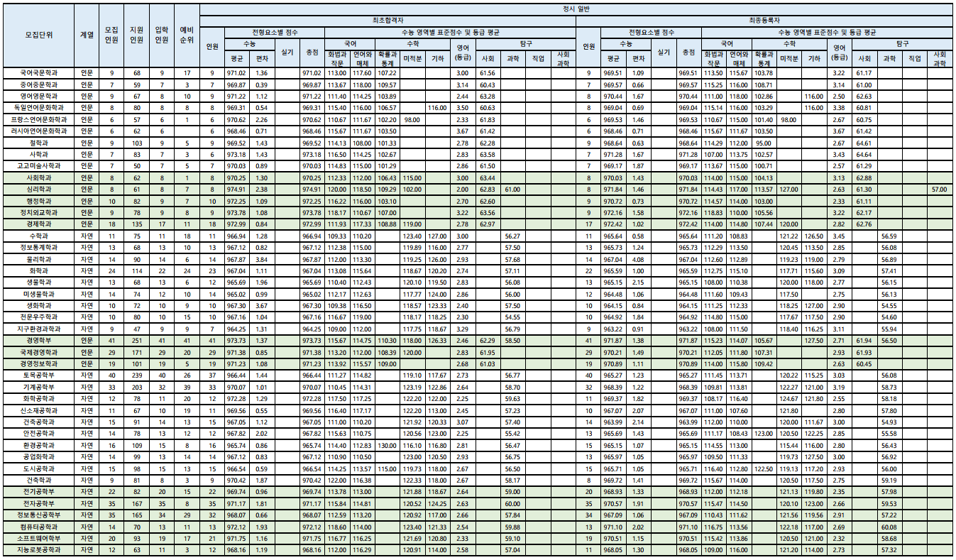Click the 최종등록자 section header

pos(764,19)
